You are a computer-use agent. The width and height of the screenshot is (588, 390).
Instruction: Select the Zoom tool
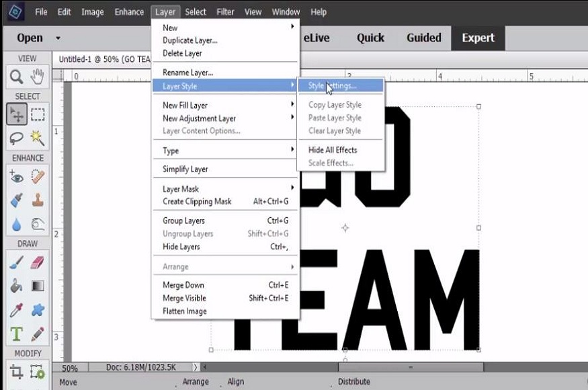(17, 77)
